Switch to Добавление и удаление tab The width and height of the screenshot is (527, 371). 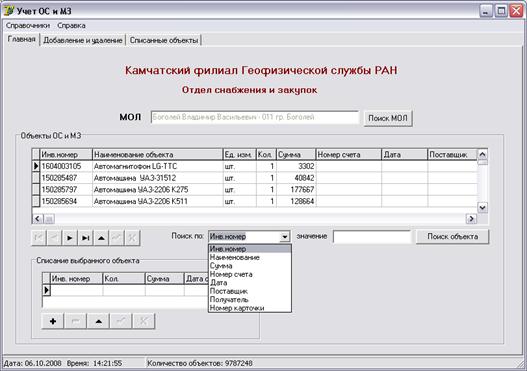pyautogui.click(x=83, y=40)
